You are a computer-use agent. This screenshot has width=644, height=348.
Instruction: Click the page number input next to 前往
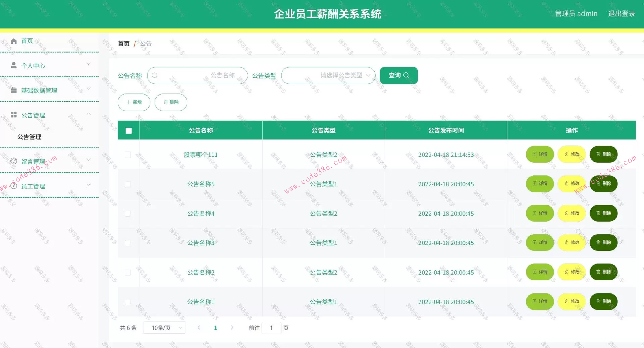(271, 328)
